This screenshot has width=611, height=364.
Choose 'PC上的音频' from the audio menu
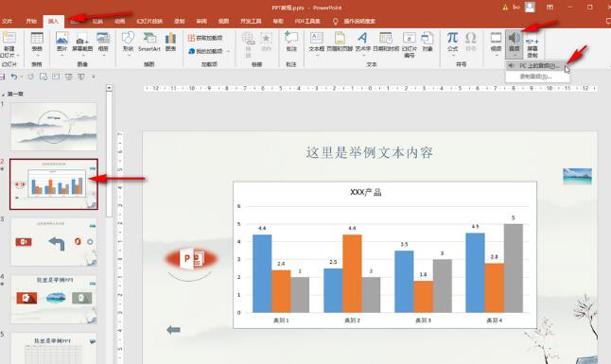click(x=537, y=66)
